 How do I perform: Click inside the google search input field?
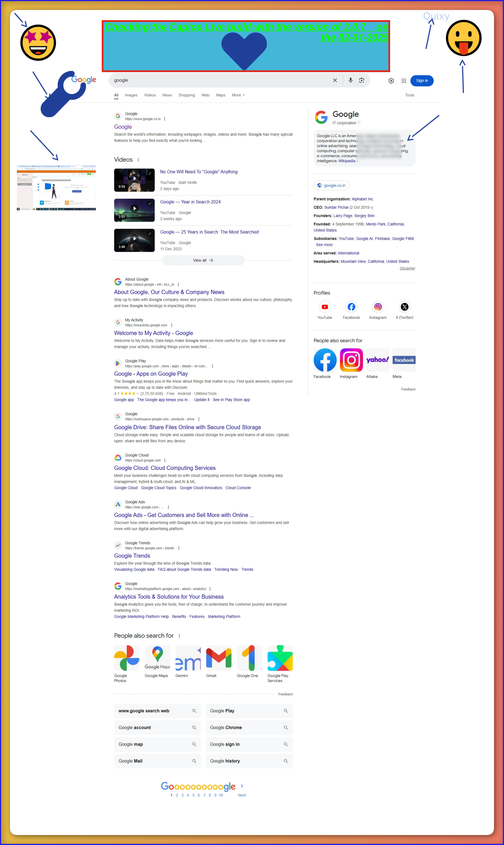(x=221, y=81)
